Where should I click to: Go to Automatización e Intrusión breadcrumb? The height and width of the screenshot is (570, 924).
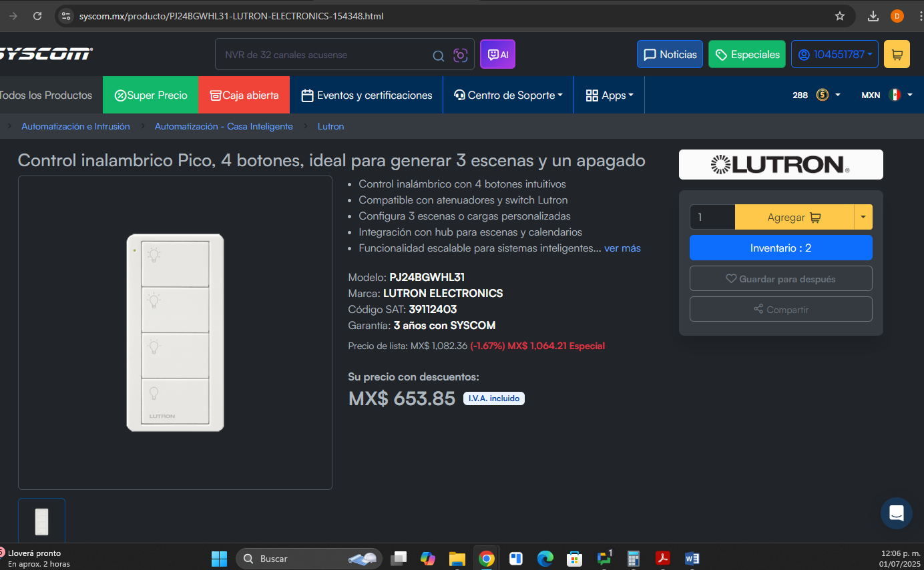(75, 126)
